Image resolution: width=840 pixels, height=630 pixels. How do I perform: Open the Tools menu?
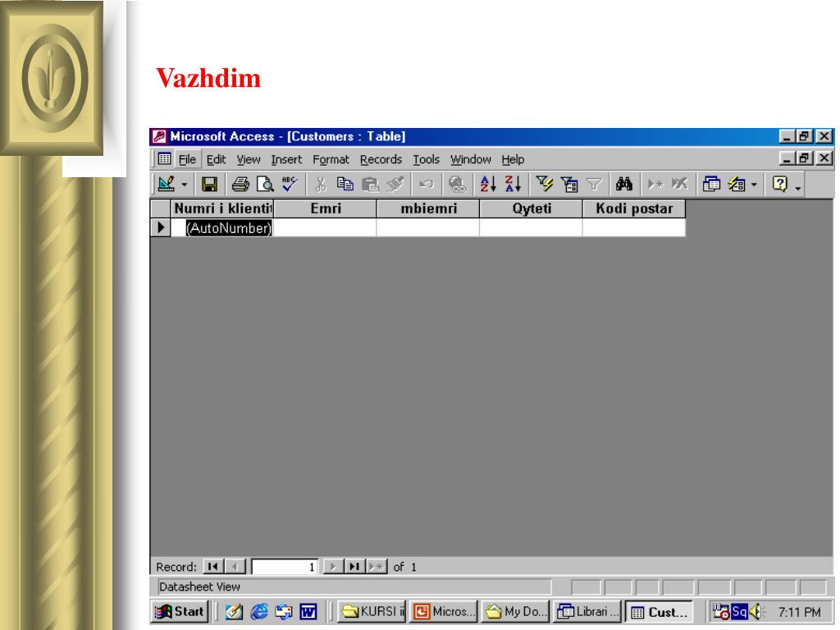point(426,160)
